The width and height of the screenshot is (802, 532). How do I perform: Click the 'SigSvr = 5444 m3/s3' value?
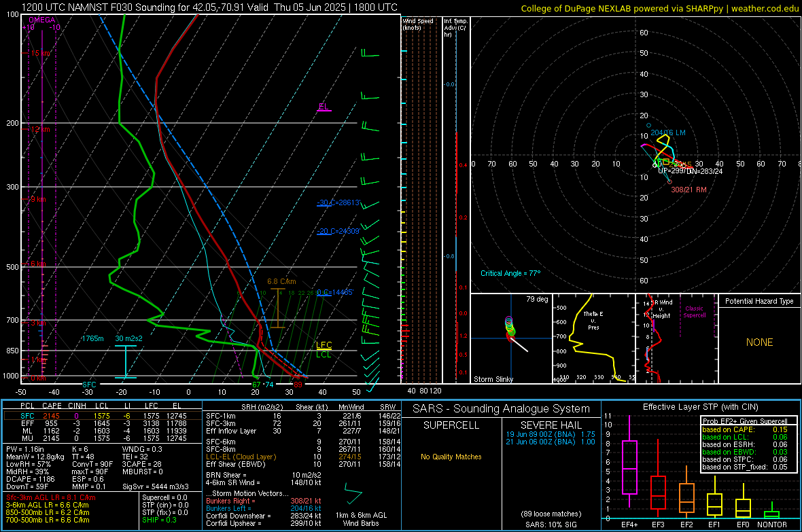tap(156, 486)
